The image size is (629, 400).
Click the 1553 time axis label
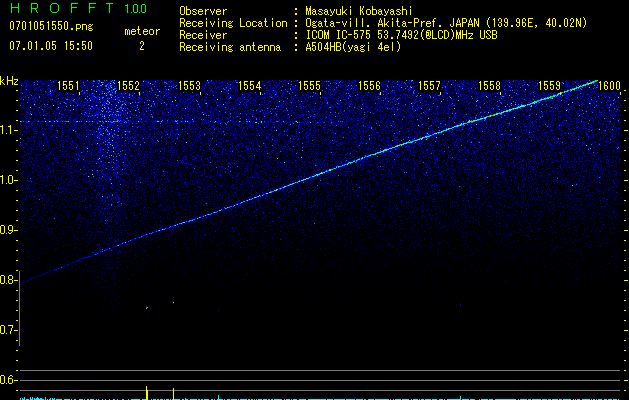coord(189,85)
